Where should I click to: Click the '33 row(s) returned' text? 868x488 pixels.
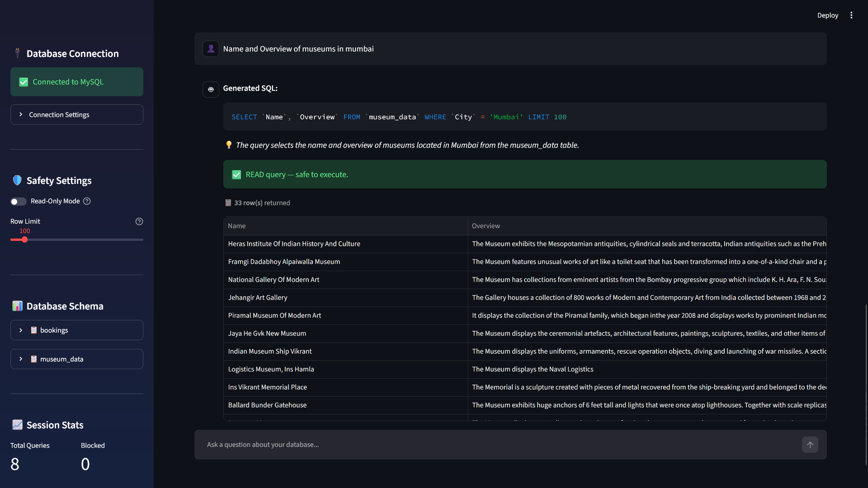tap(262, 203)
